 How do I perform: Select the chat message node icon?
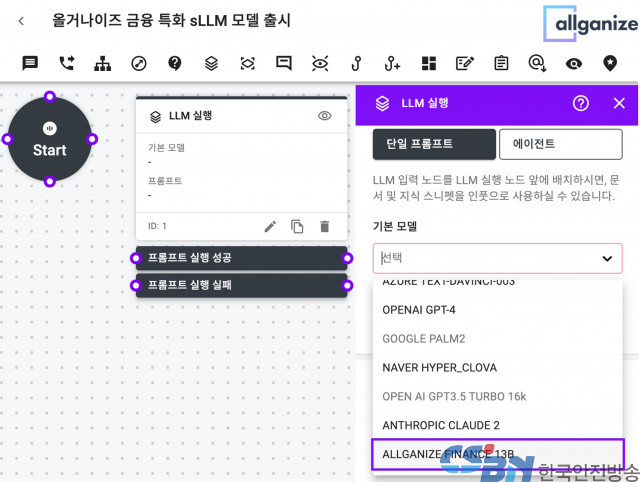click(x=30, y=63)
